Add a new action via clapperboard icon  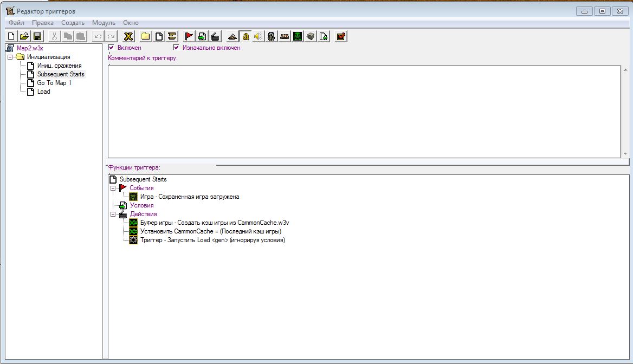coord(215,36)
